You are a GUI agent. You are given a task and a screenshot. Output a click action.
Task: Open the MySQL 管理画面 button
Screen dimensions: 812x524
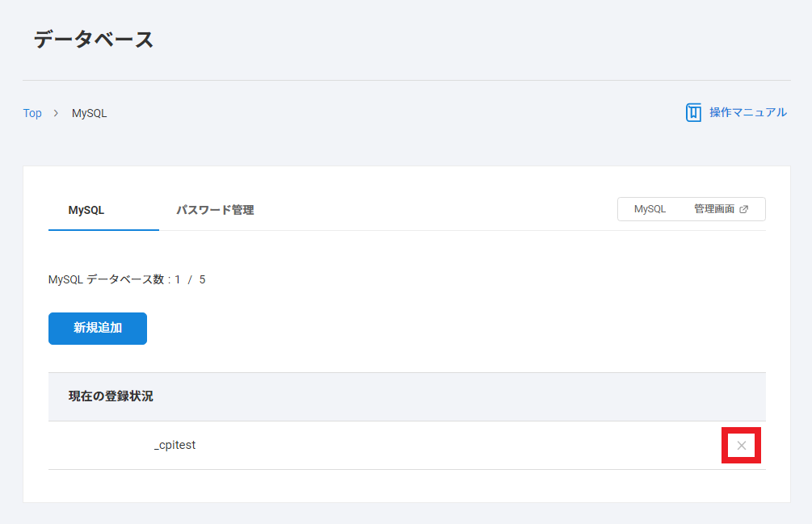(691, 209)
